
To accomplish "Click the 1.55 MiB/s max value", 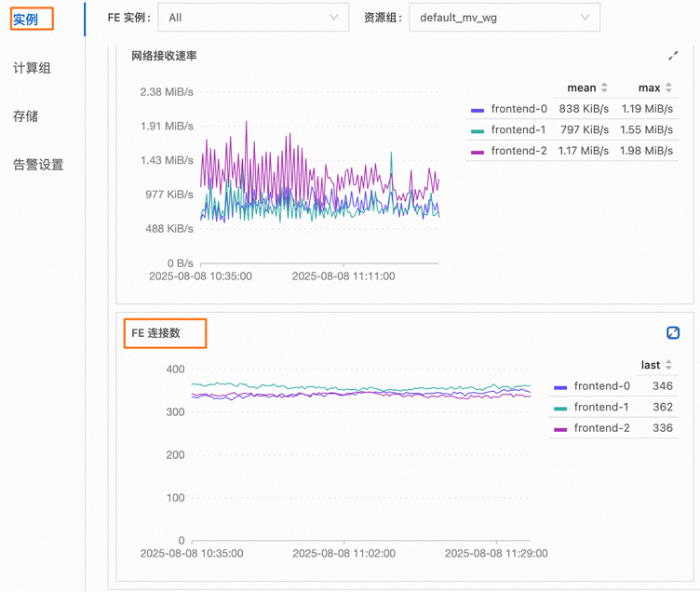I will pyautogui.click(x=646, y=129).
